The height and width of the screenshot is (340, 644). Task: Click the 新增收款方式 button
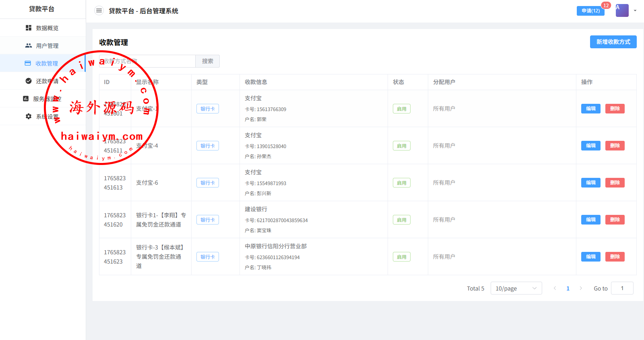tap(613, 42)
